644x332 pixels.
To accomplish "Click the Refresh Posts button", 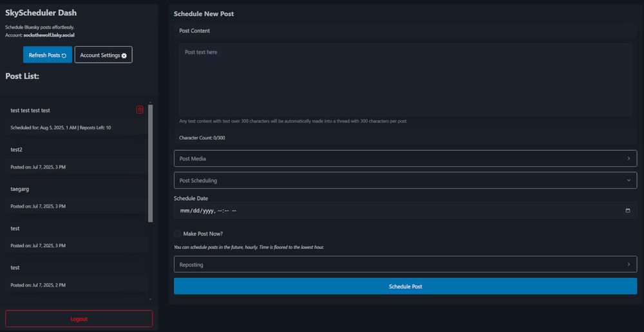I will click(48, 55).
